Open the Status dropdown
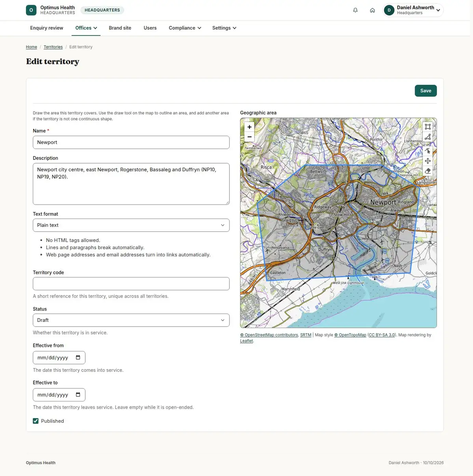The width and height of the screenshot is (473, 476). [131, 320]
